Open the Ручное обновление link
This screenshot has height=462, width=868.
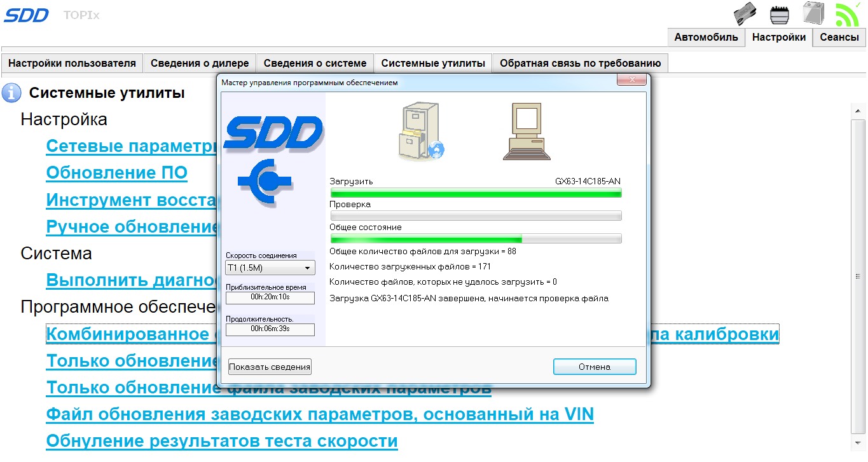[132, 226]
